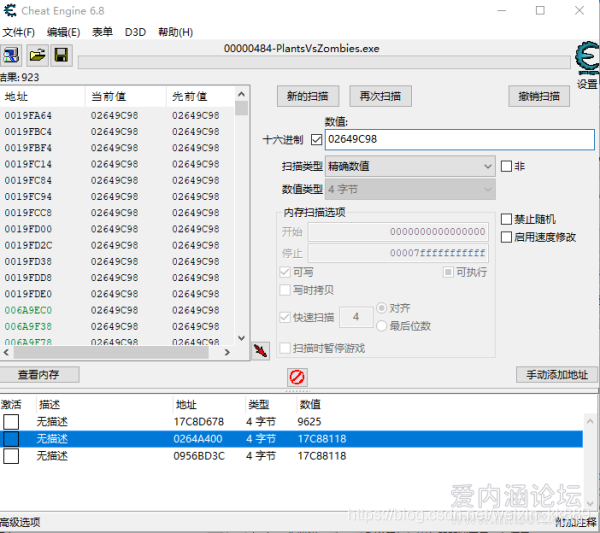600x533 pixels.
Task: Activate the 17C8D678 address entry checkbox
Action: pyautogui.click(x=11, y=422)
